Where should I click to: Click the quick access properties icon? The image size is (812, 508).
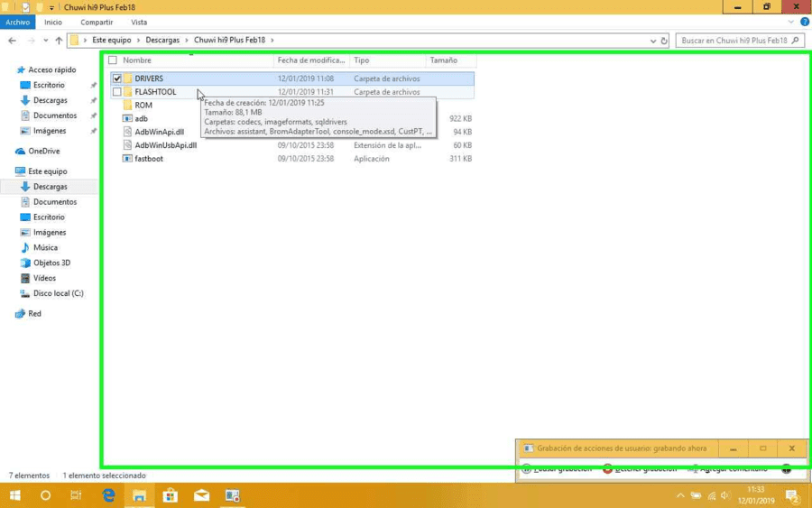click(25, 8)
